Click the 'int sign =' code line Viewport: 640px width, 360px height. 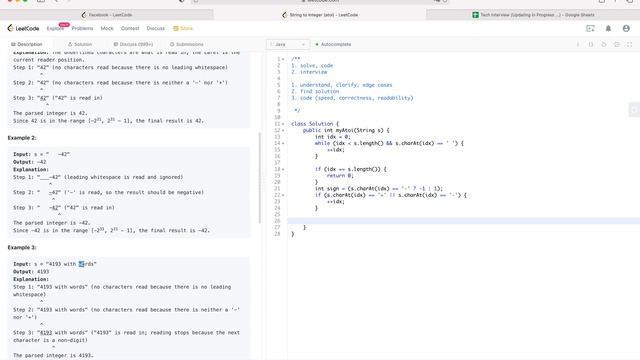[x=379, y=189]
